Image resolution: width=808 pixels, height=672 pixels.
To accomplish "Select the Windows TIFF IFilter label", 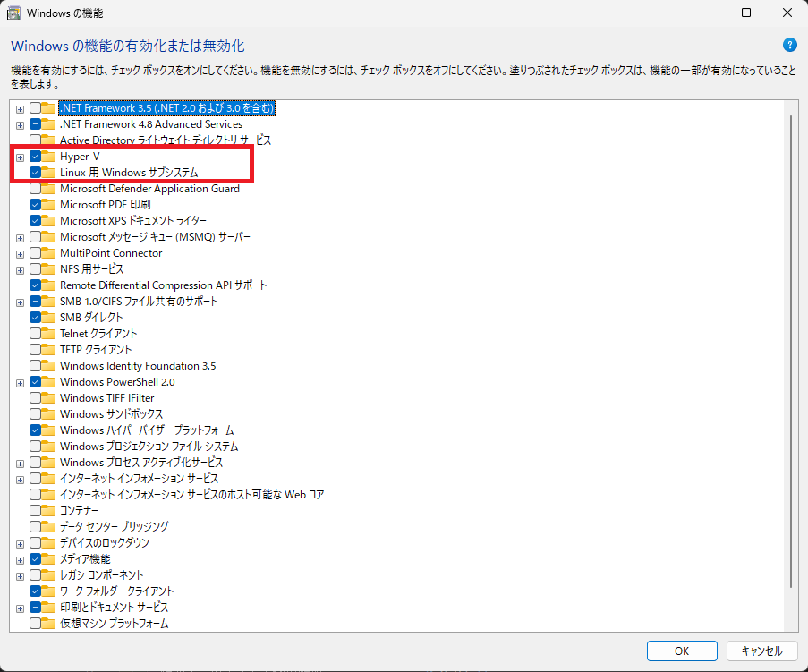I will tap(106, 398).
